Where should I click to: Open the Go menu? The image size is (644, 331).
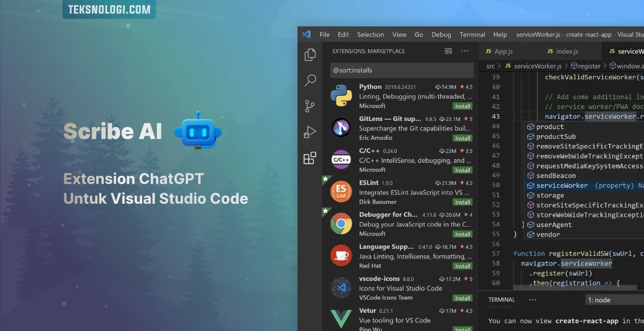click(419, 35)
